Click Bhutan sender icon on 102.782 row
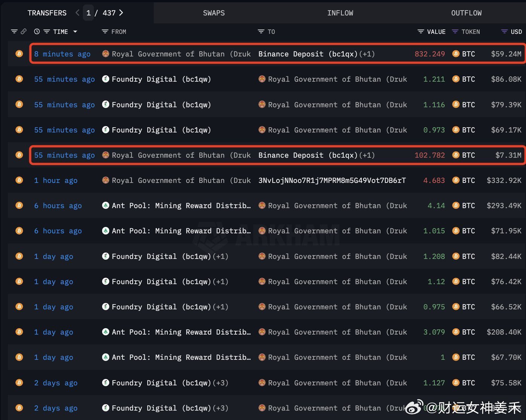 (x=106, y=155)
